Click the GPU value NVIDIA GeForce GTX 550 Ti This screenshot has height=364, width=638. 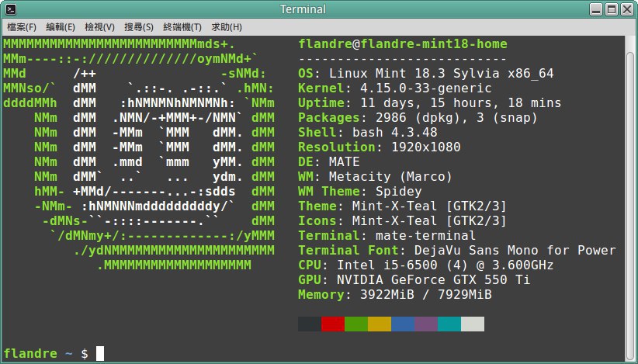tap(433, 280)
